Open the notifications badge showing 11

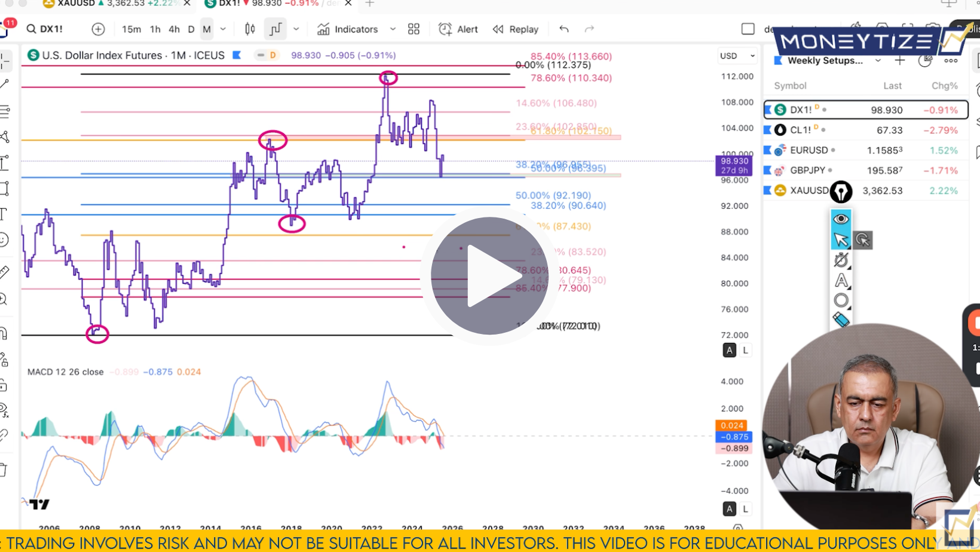pos(10,23)
